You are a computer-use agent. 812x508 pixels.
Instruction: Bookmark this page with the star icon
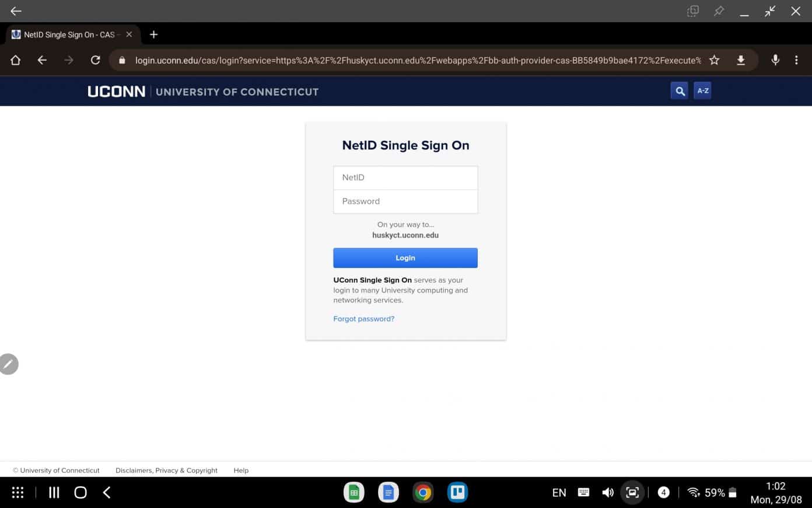714,60
